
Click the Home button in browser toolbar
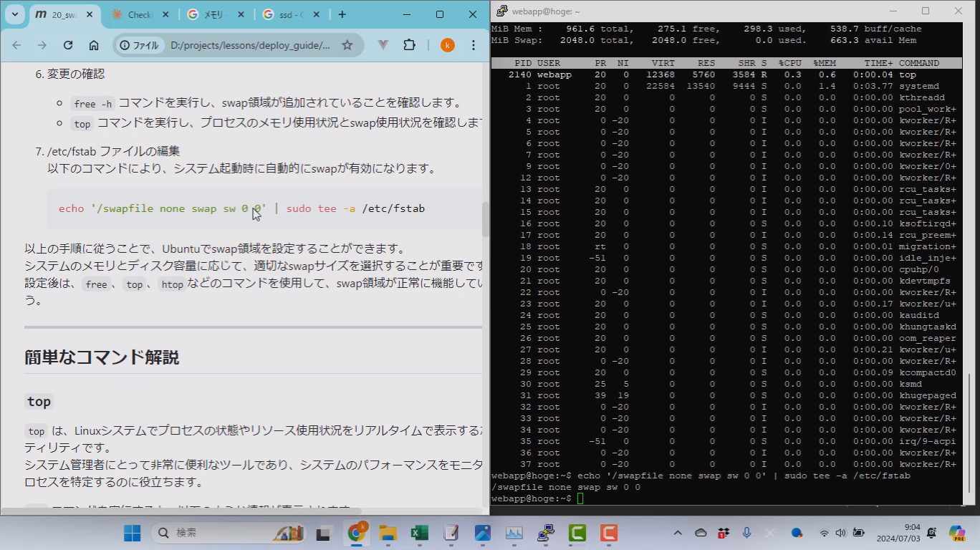click(x=94, y=45)
